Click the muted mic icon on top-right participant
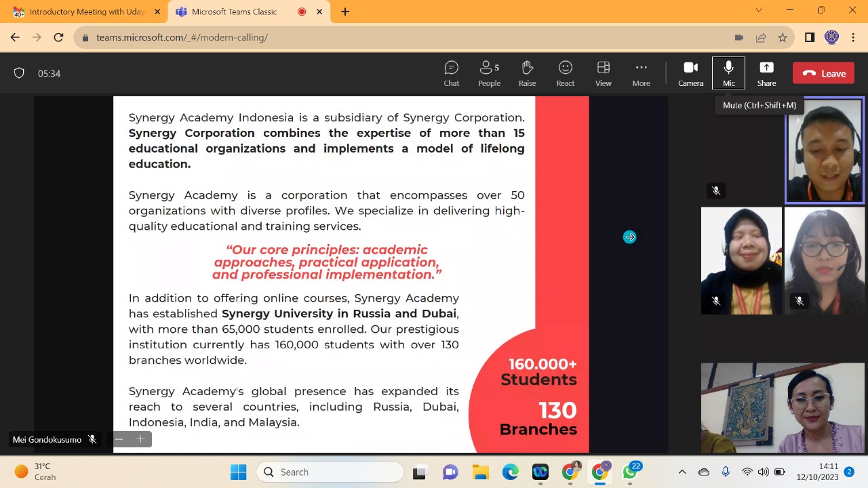This screenshot has width=868, height=488. (716, 190)
